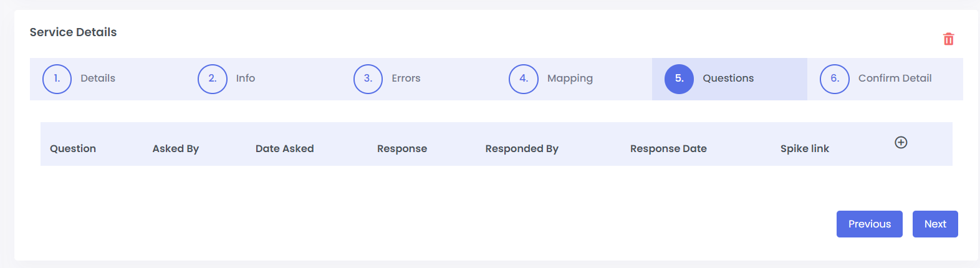Select the step 1 number circle
Viewport: 980px width, 268px height.
point(57,79)
